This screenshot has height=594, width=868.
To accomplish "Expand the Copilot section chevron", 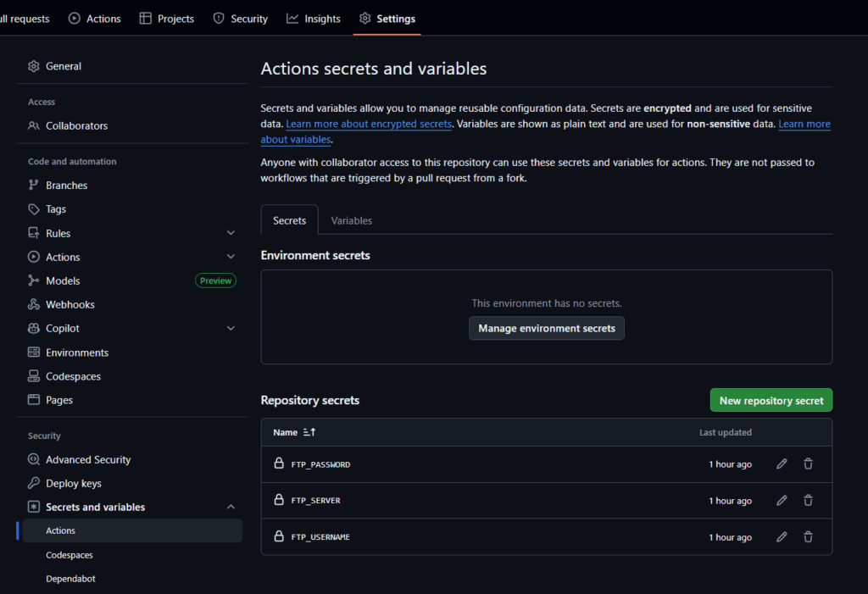I will [231, 328].
